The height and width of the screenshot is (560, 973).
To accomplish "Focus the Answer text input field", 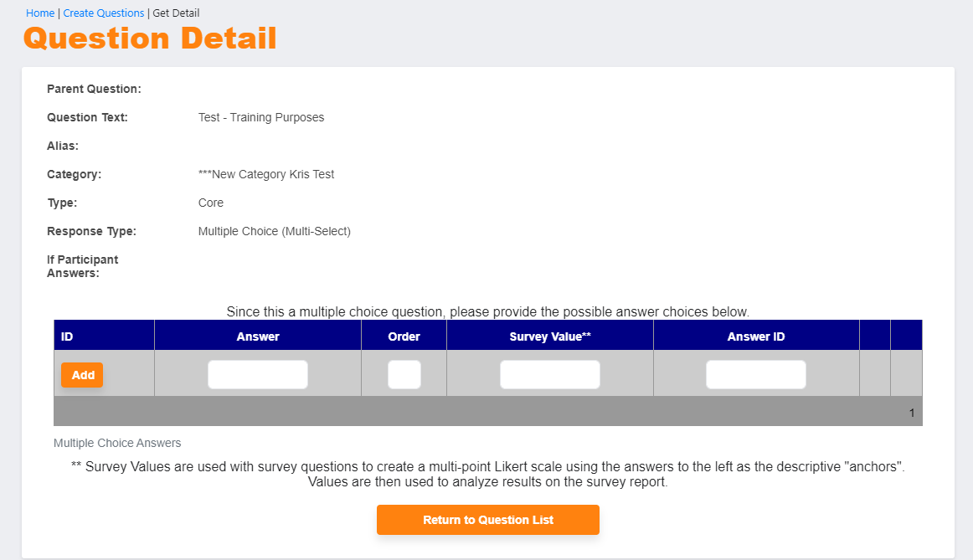I will coord(258,375).
